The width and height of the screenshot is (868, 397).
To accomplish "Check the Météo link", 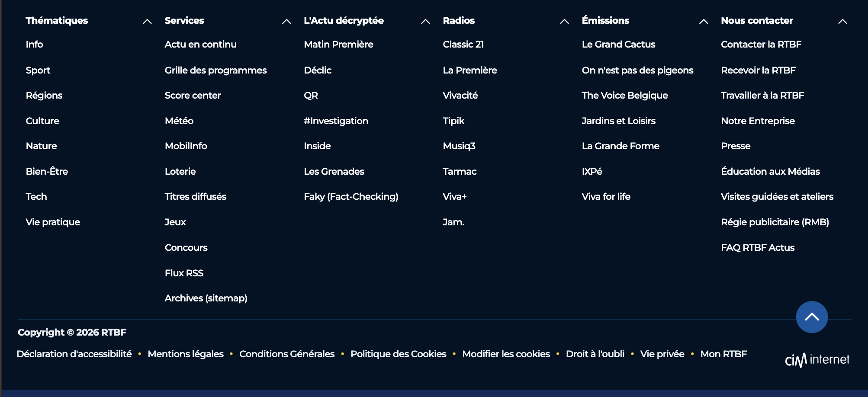I will point(179,121).
